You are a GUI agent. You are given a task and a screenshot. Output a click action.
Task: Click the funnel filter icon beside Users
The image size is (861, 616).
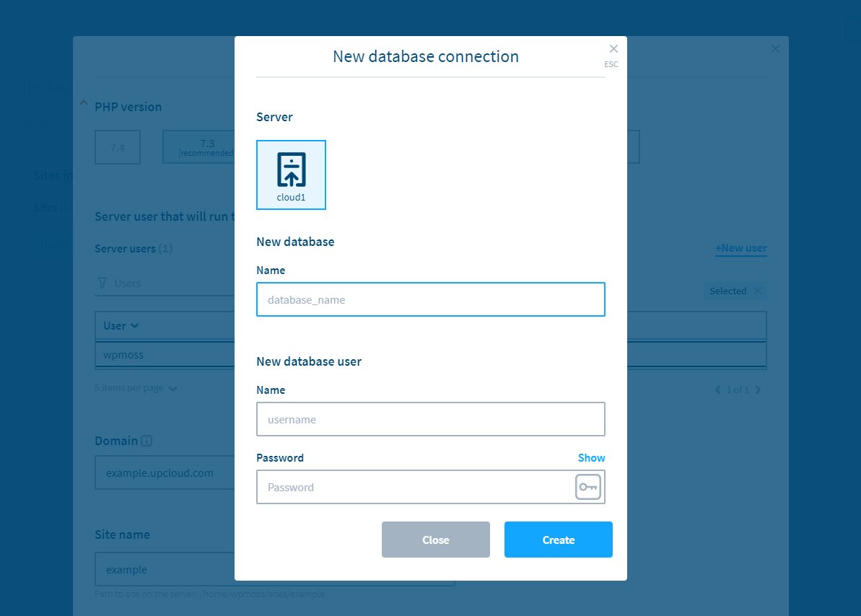[102, 283]
